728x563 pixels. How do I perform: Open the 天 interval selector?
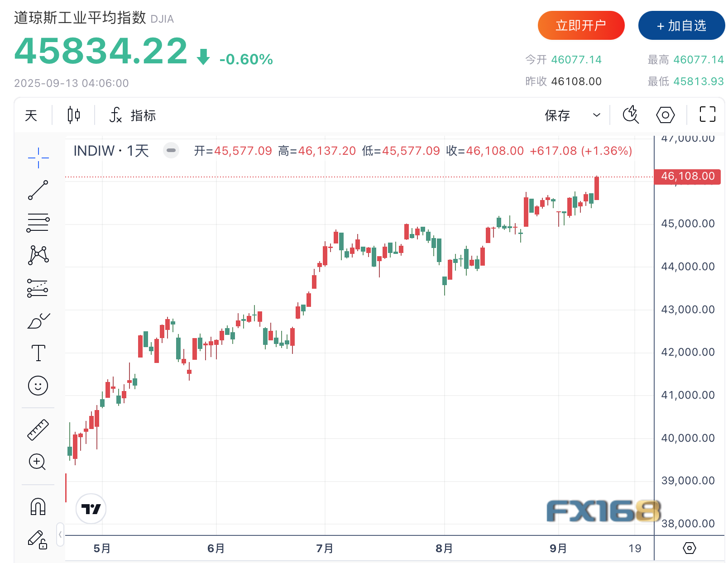tap(31, 115)
